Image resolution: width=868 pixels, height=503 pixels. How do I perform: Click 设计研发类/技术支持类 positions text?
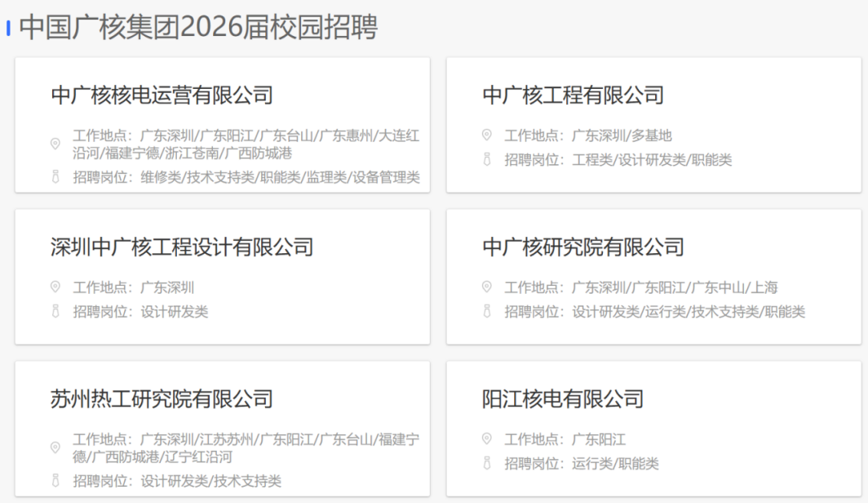pyautogui.click(x=211, y=481)
